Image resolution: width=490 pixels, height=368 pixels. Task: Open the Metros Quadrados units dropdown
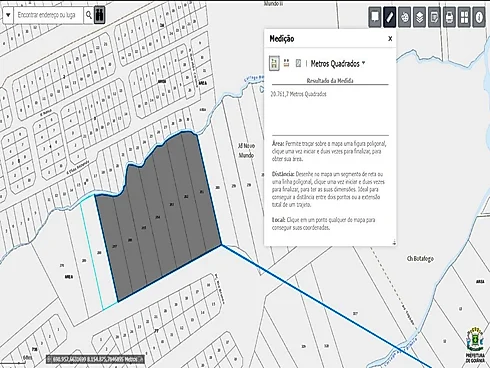(338, 63)
